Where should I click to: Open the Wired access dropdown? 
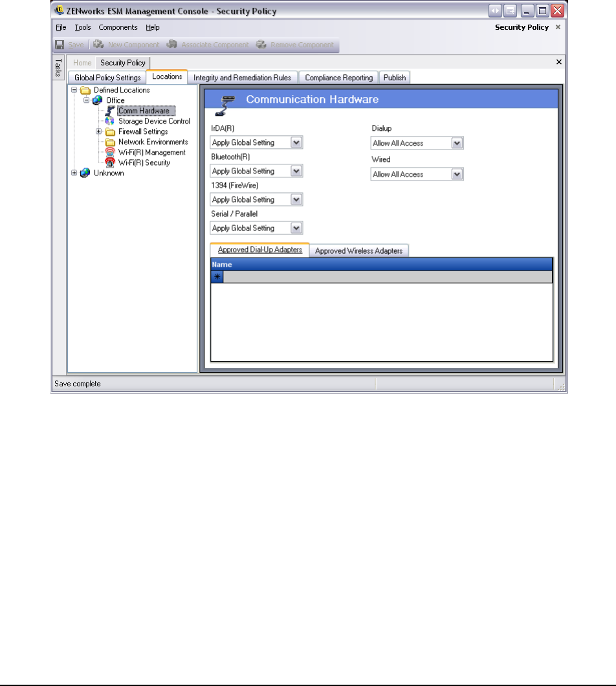point(457,174)
